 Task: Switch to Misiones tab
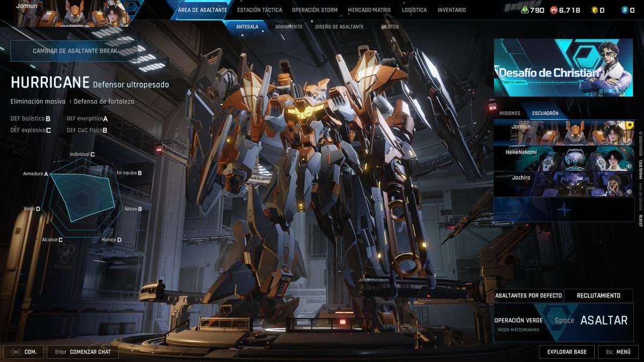510,113
